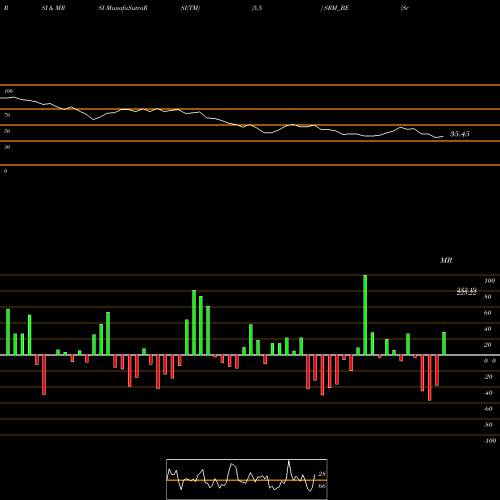Click the MR axis label 40

click(x=487, y=329)
